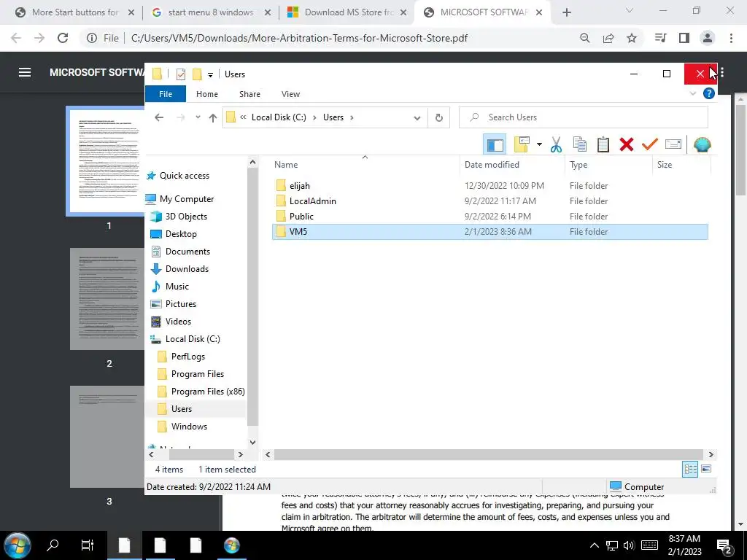747x560 pixels.
Task: Click file list horizontal scrollbar
Action: point(488,455)
